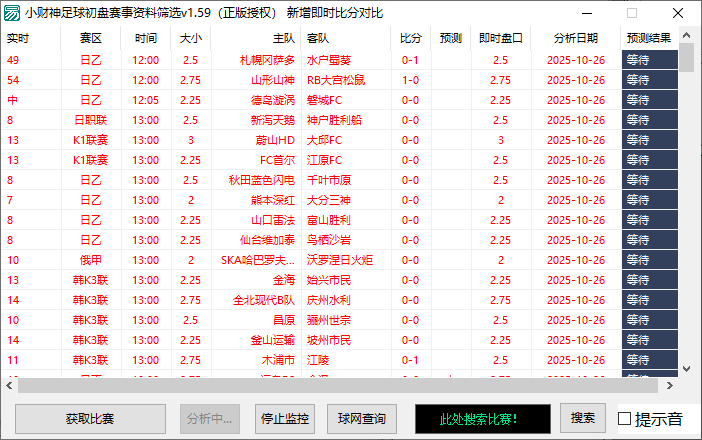The image size is (702, 440).
Task: Maximize the application window
Action: pyautogui.click(x=632, y=13)
